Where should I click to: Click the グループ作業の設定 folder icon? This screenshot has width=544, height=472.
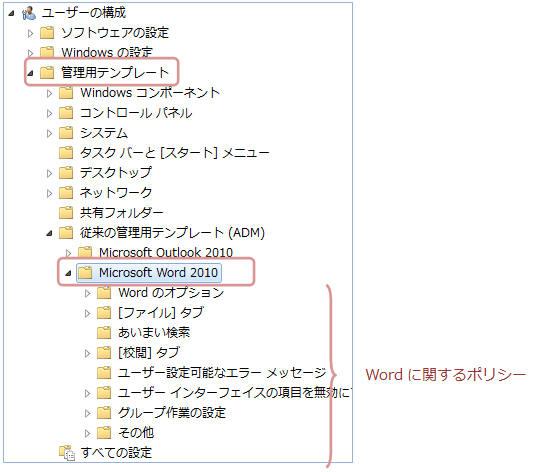click(104, 413)
